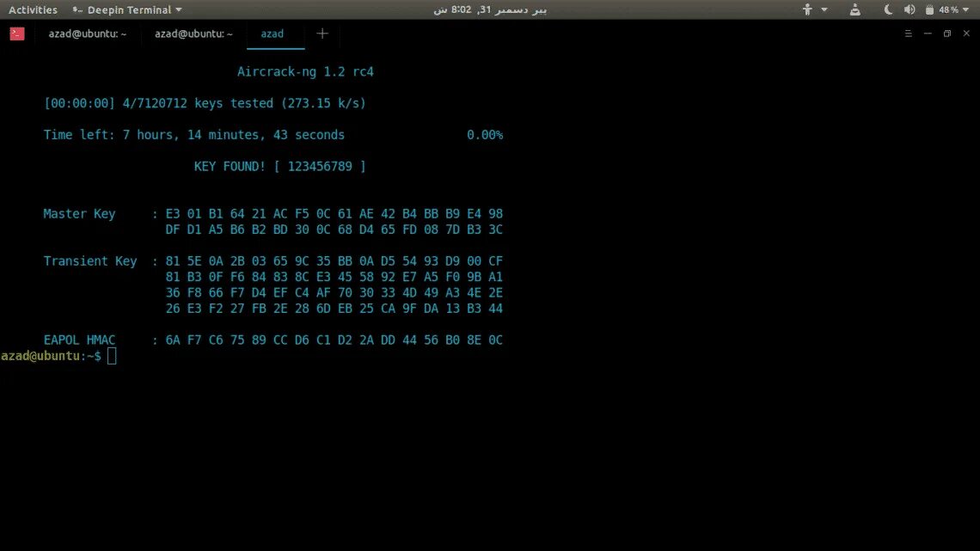Click the Transient Key row starting 26 E3
Screen dimensions: 980x551
click(x=334, y=308)
